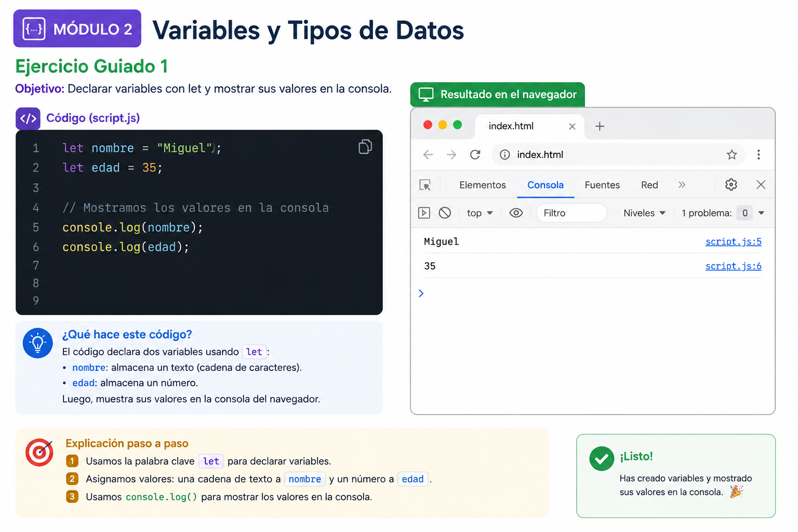Click the index.html address bar
The height and width of the screenshot is (532, 798).
(x=618, y=155)
